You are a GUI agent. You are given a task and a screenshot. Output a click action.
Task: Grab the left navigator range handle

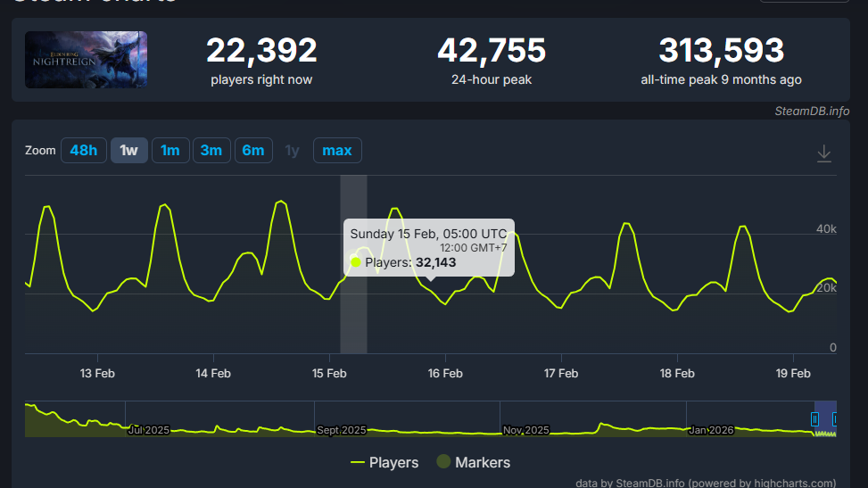coord(814,419)
